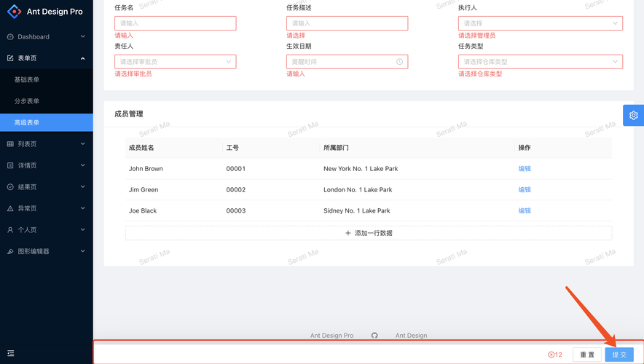Click the Ant Design Pro footer link
644x364 pixels.
click(332, 336)
